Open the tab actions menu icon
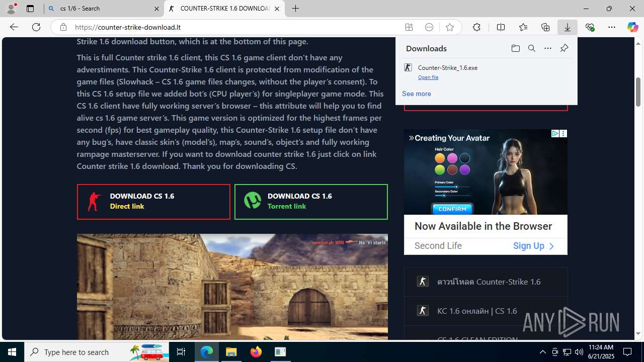This screenshot has height=362, width=644. click(30, 9)
